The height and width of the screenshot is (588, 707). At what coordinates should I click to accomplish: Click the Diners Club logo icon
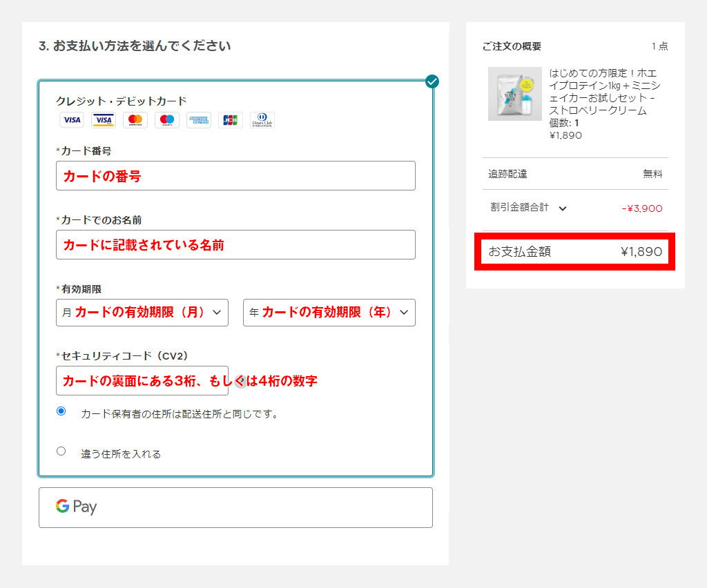point(262,120)
